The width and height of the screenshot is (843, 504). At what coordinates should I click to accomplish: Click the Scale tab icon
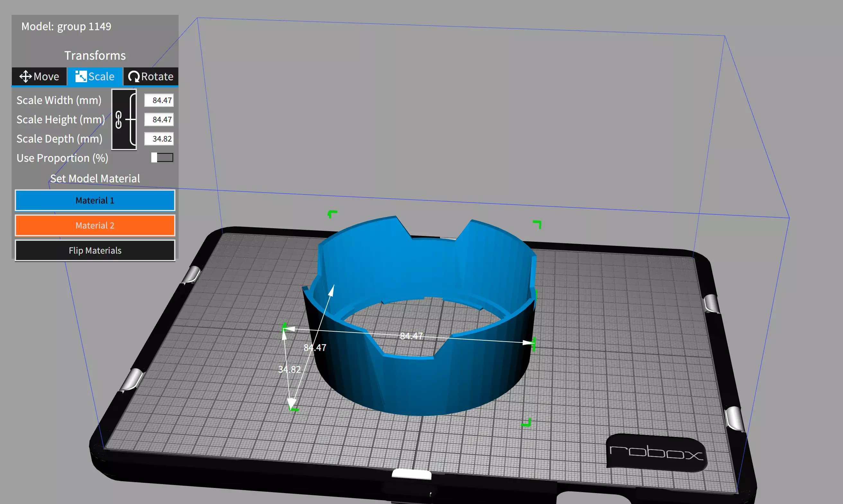[81, 76]
